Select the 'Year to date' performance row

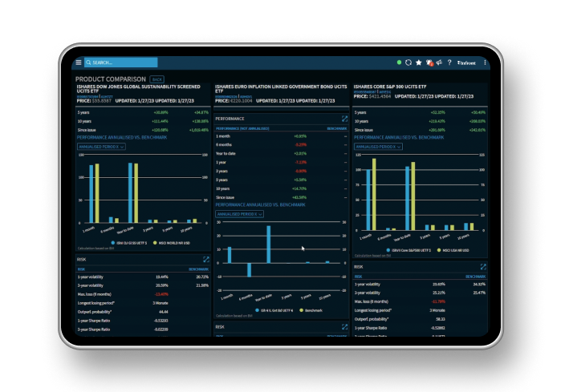(281, 153)
